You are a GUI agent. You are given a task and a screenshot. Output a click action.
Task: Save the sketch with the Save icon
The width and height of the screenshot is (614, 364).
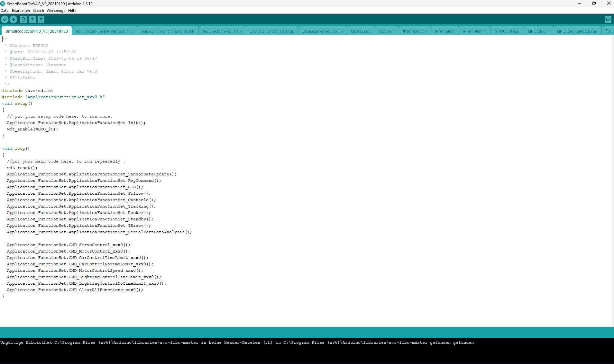point(41,20)
